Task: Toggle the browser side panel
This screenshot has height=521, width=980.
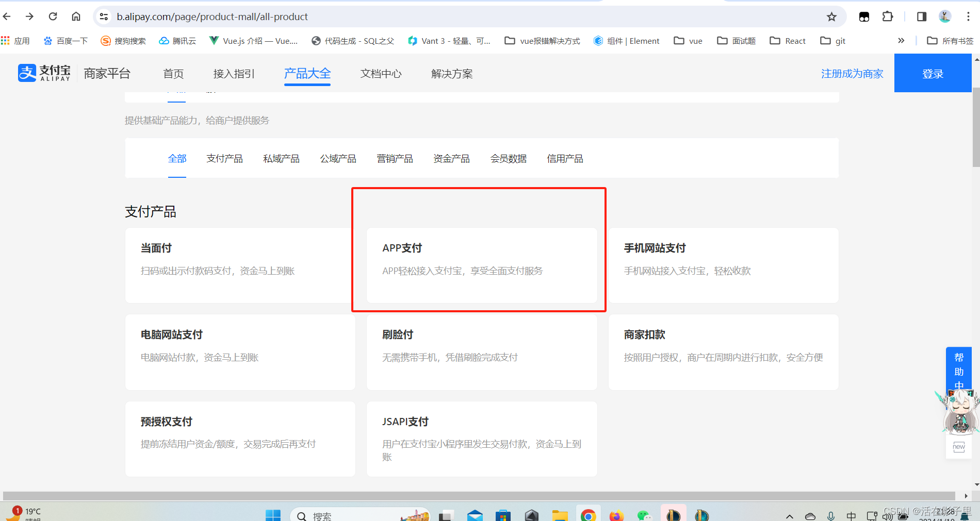Action: (x=922, y=16)
